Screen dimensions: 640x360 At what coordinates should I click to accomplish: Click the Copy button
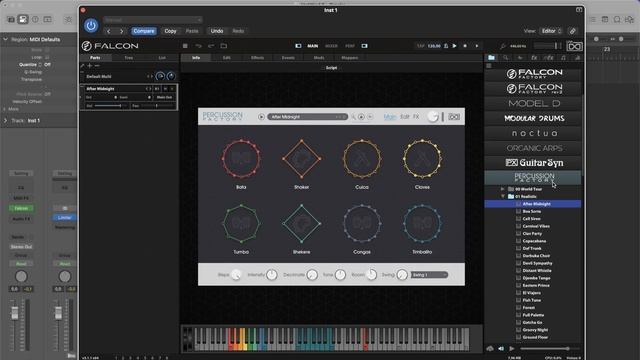point(170,31)
